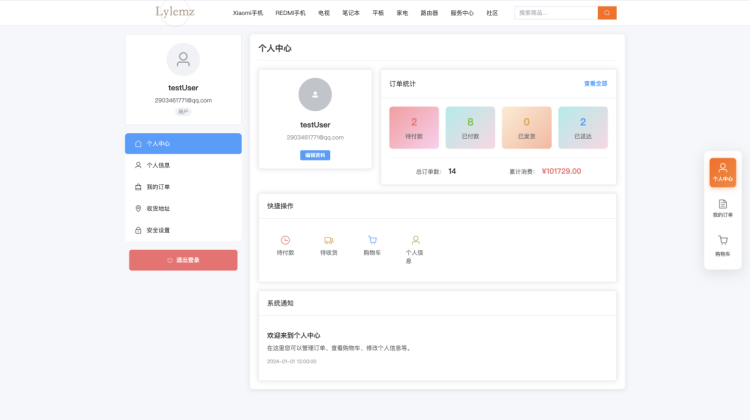The height and width of the screenshot is (420, 750).
Task: Open 个人信息 quick action person icon
Action: pyautogui.click(x=415, y=240)
